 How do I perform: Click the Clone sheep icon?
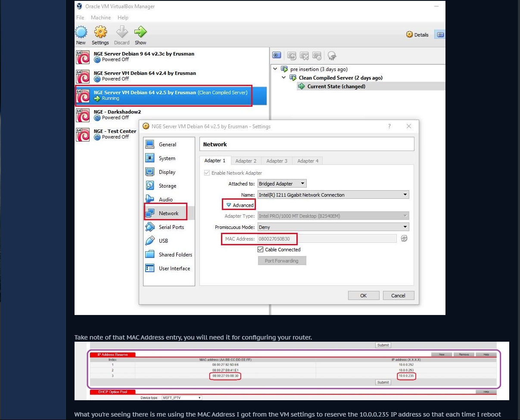(x=332, y=56)
